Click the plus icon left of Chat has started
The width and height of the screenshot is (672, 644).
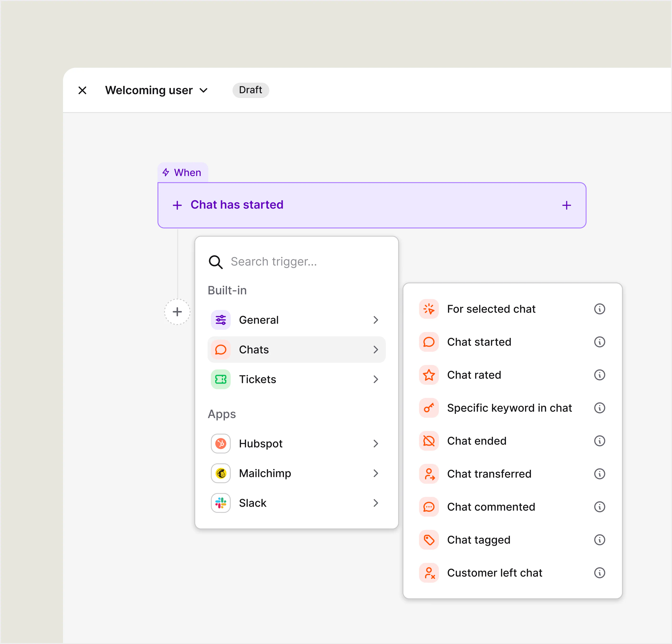pyautogui.click(x=177, y=205)
